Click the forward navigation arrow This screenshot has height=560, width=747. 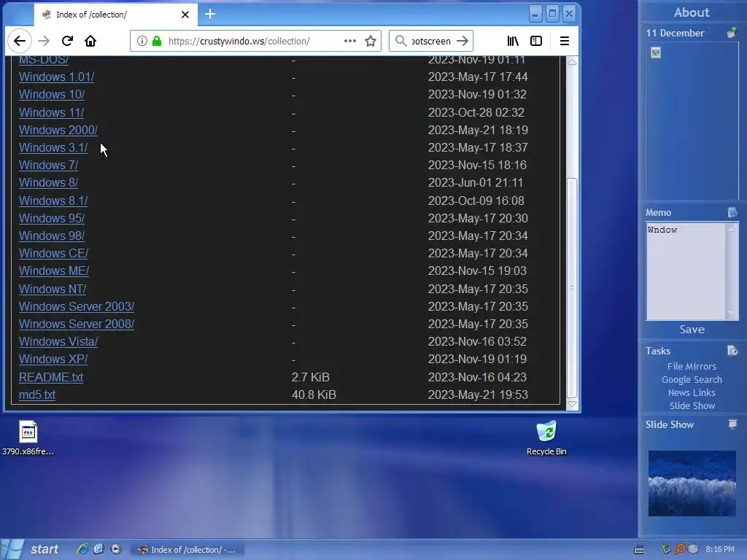tap(44, 41)
